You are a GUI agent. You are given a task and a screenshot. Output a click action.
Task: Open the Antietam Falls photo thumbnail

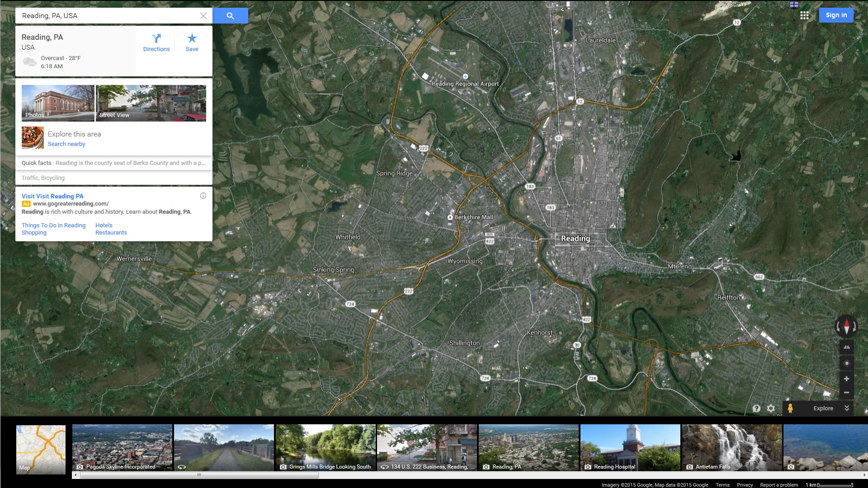coord(731,447)
